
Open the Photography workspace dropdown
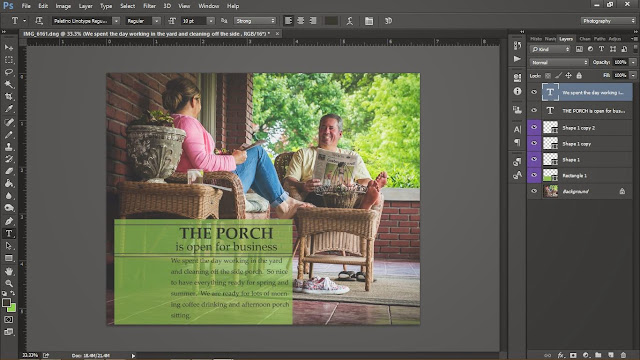point(608,21)
